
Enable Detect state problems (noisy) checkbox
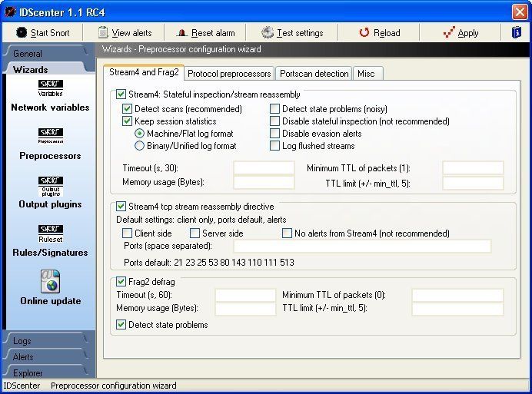(x=274, y=108)
